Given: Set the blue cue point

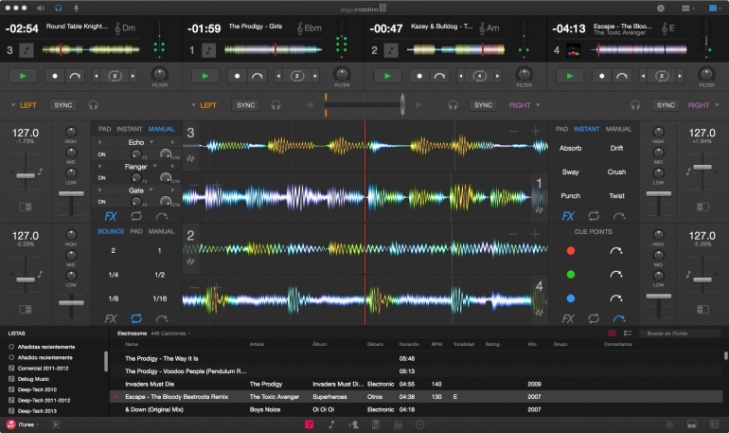Looking at the screenshot, I should [x=571, y=299].
